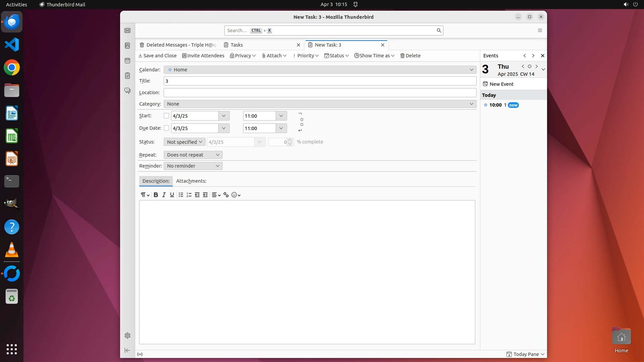644x362 pixels.
Task: Toggle the start/due date link icon
Action: click(x=302, y=122)
